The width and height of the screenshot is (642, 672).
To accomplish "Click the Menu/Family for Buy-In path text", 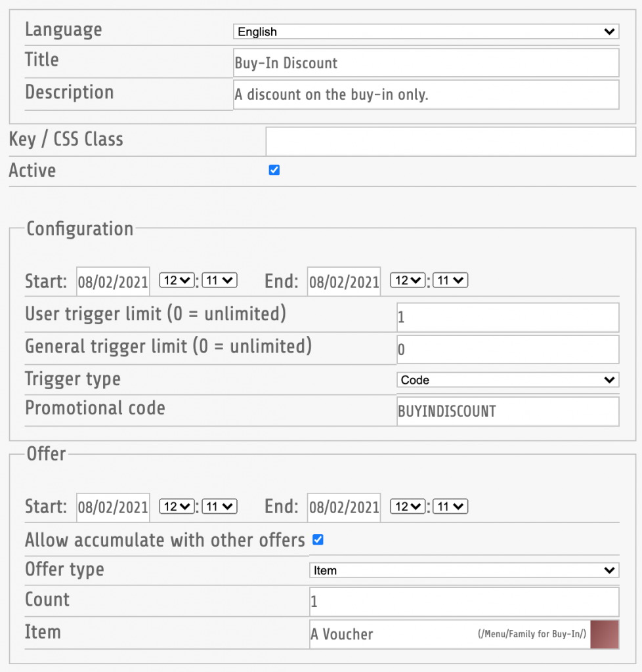I will [532, 634].
